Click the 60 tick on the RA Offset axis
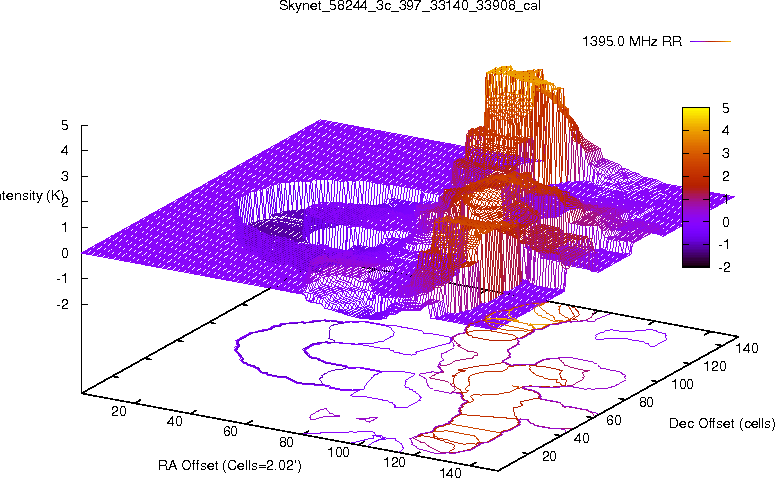 click(x=230, y=432)
